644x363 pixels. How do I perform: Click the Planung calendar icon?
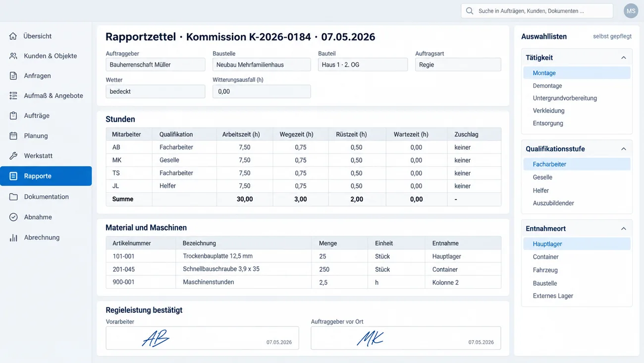point(13,136)
